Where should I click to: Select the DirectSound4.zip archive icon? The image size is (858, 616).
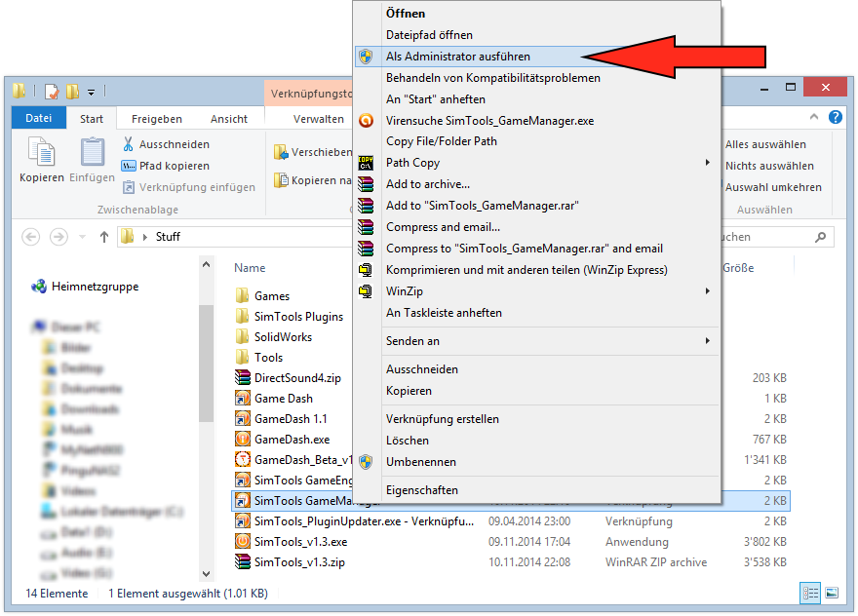(x=243, y=377)
